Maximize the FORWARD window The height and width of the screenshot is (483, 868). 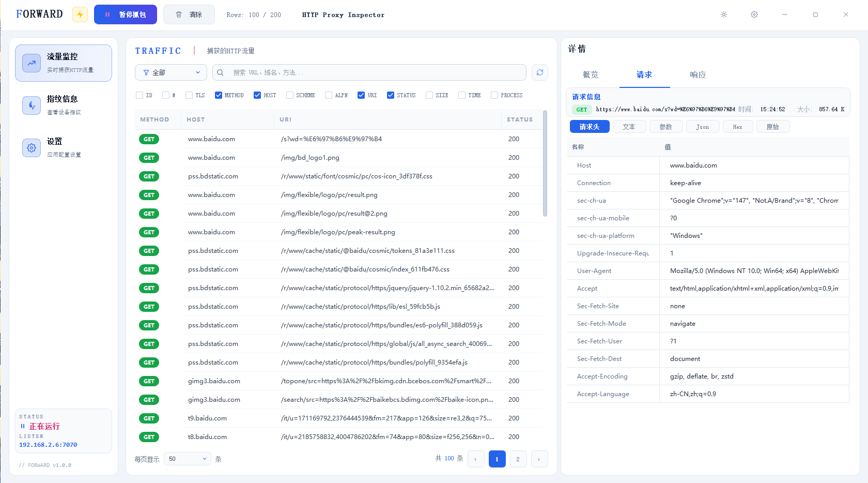815,14
